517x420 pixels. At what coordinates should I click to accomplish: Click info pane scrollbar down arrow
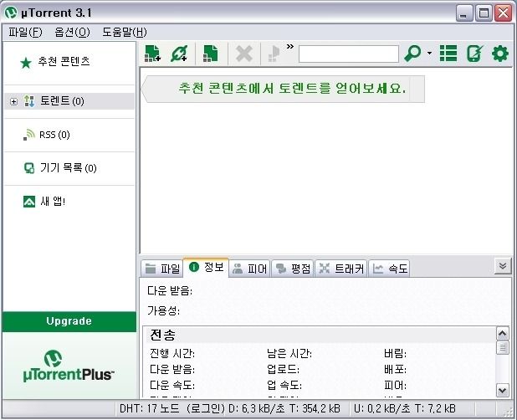point(502,391)
